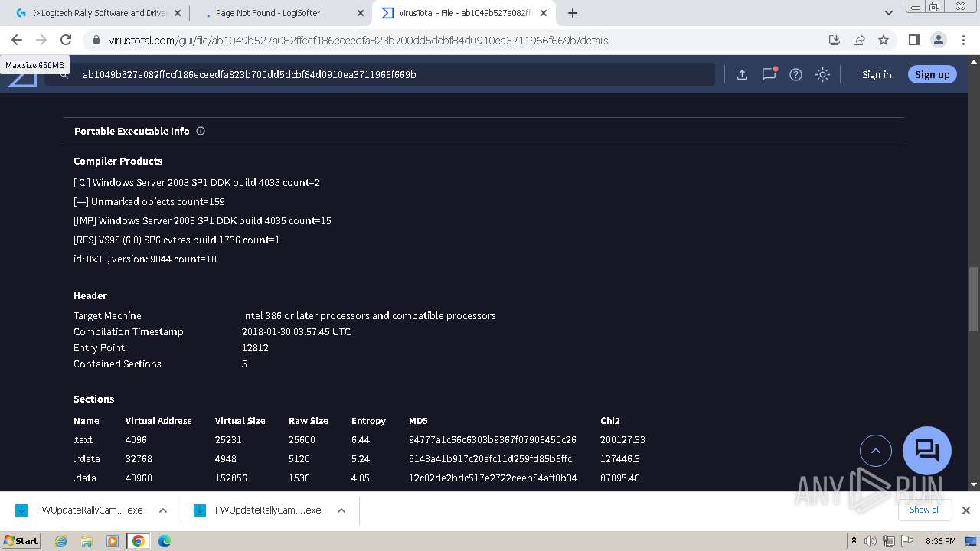This screenshot has width=980, height=551.
Task: Click the scrollbar down arrow
Action: pyautogui.click(x=974, y=484)
